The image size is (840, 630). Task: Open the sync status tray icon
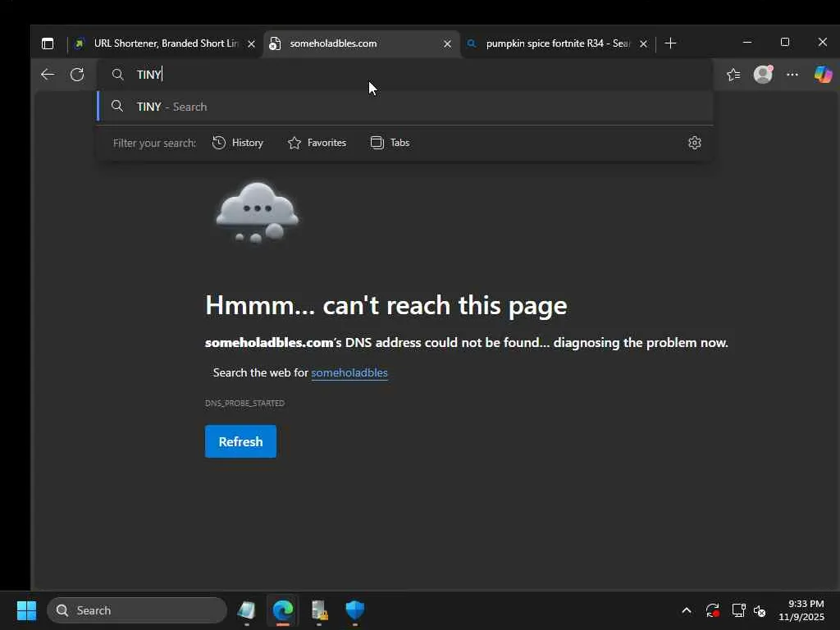[x=713, y=610]
